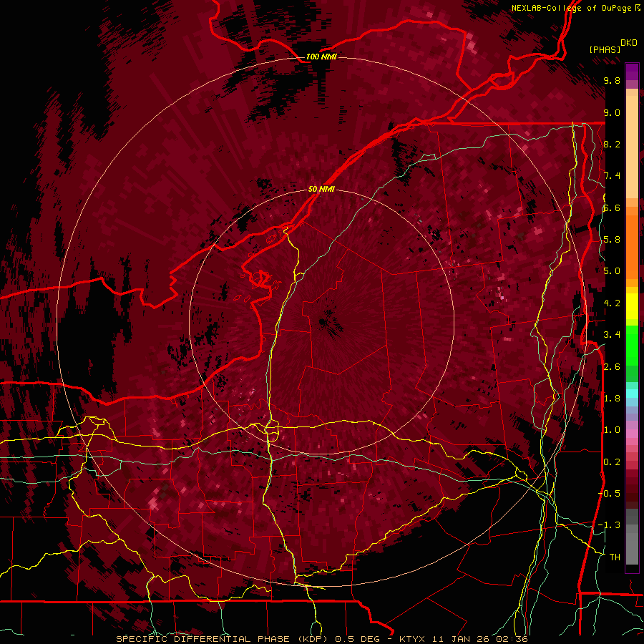Select the 6.6 value on the scale
Screen dimensions: 644x644
[x=612, y=208]
